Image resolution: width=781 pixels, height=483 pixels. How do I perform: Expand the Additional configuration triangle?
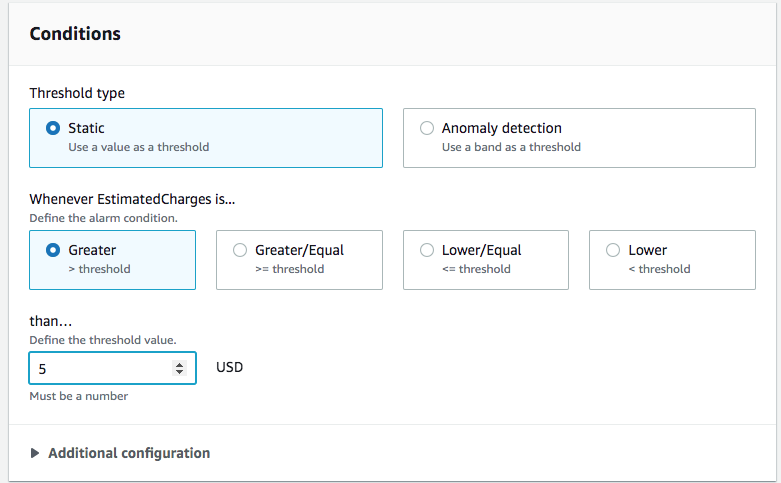tap(36, 453)
